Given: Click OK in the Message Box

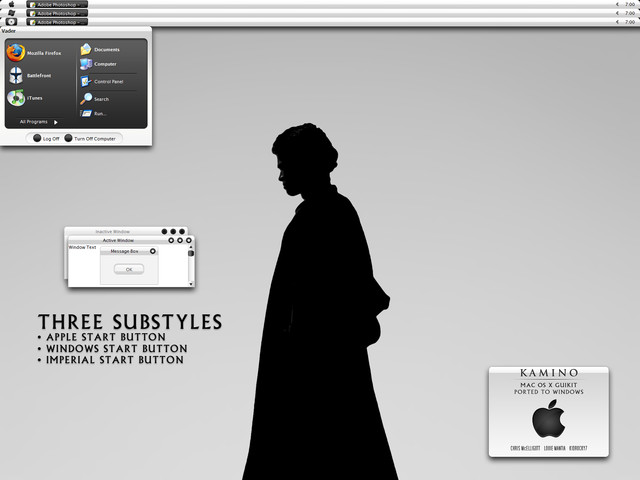Looking at the screenshot, I should pos(129,269).
